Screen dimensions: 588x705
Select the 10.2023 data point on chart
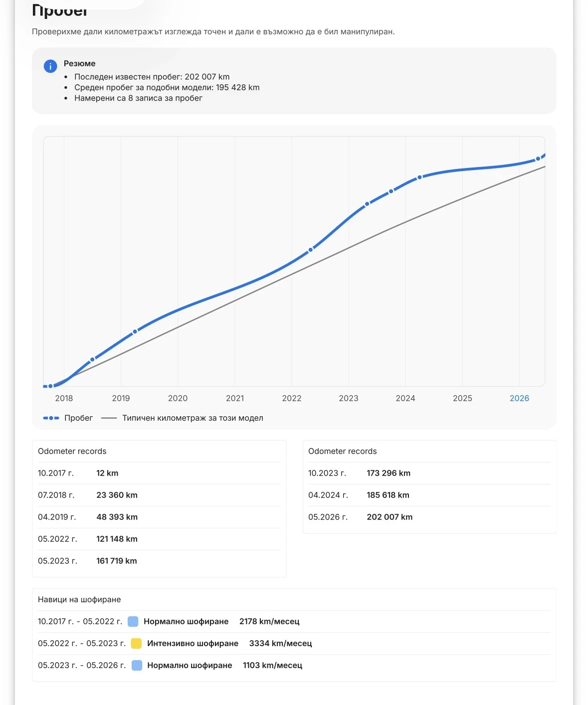391,191
